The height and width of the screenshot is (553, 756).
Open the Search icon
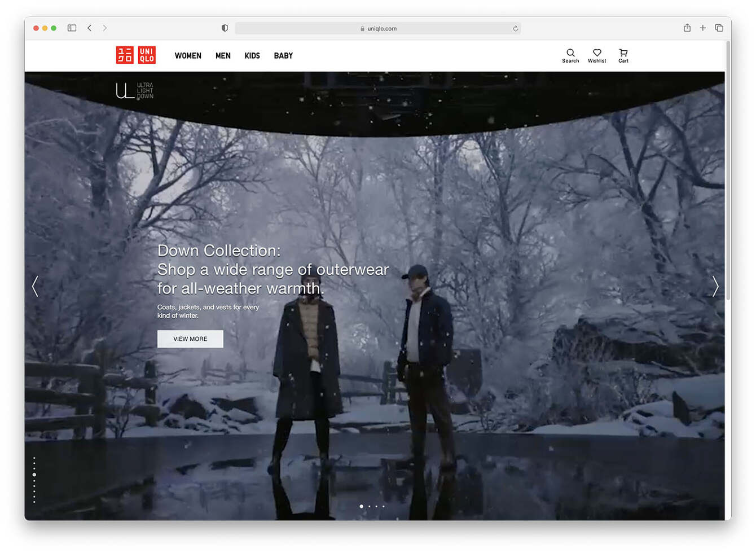pyautogui.click(x=570, y=55)
